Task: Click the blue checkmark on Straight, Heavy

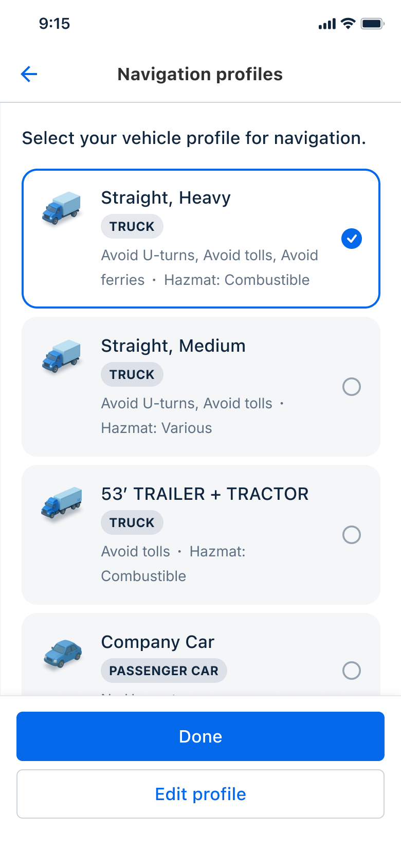Action: coord(352,238)
